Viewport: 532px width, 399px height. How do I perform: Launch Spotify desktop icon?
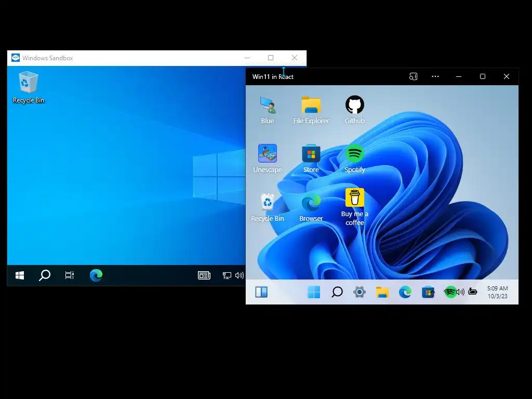point(354,159)
